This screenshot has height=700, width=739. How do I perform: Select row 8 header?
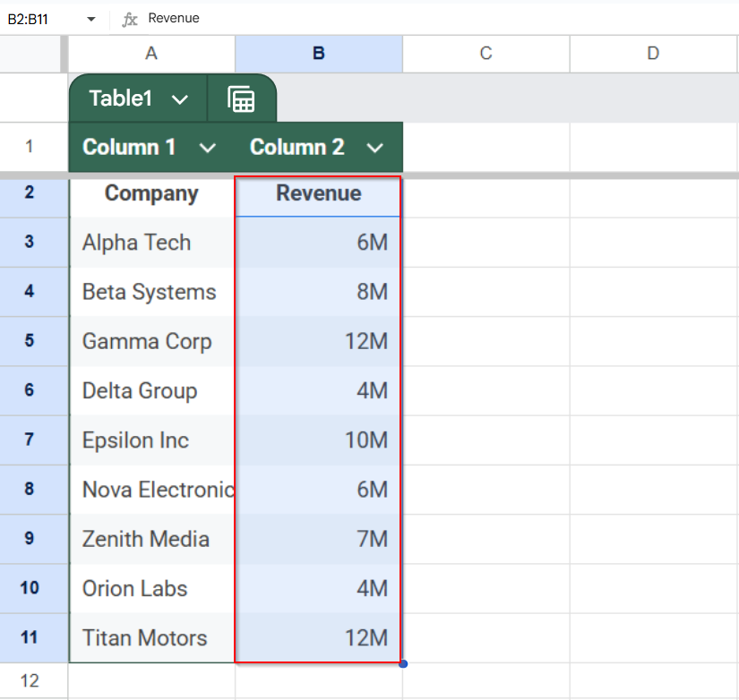(x=30, y=490)
